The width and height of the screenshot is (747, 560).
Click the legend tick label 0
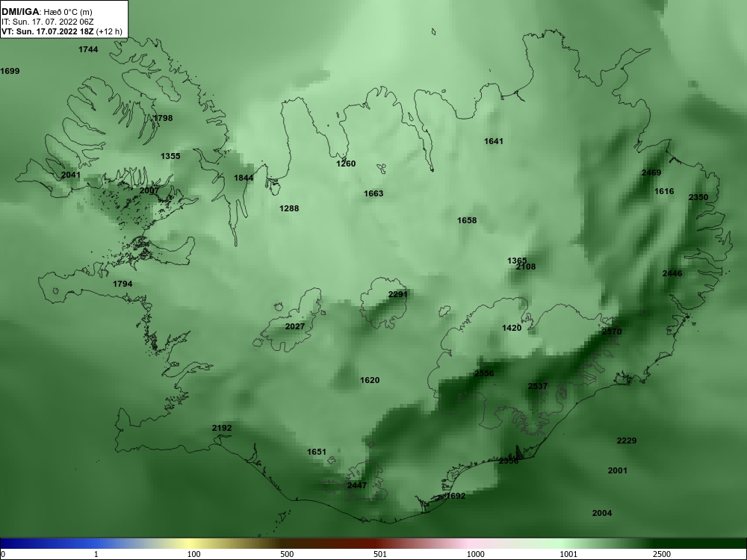pyautogui.click(x=3, y=554)
